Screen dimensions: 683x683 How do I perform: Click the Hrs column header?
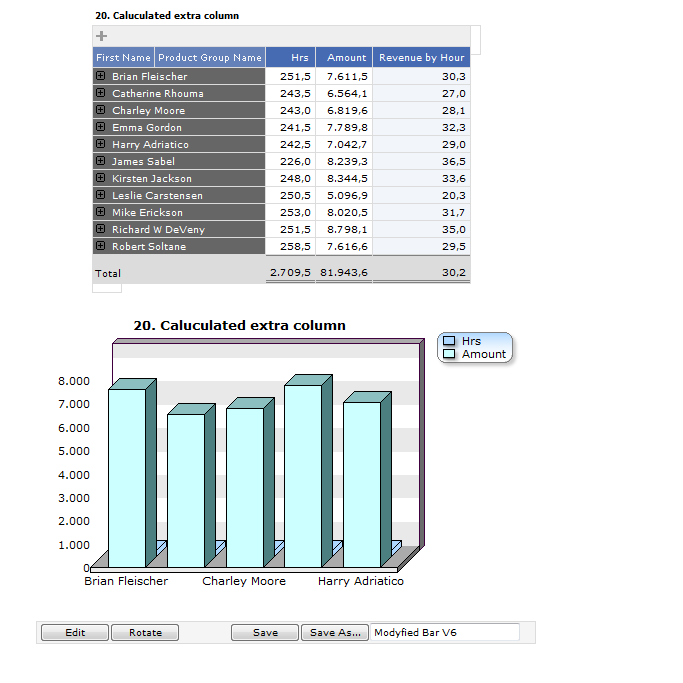click(x=299, y=58)
